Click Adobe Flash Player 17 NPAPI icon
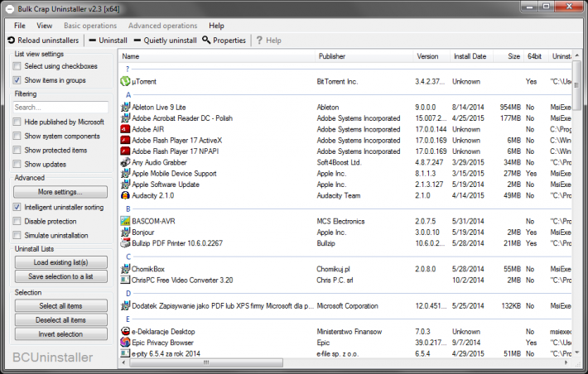This screenshot has width=588, height=374. [125, 151]
